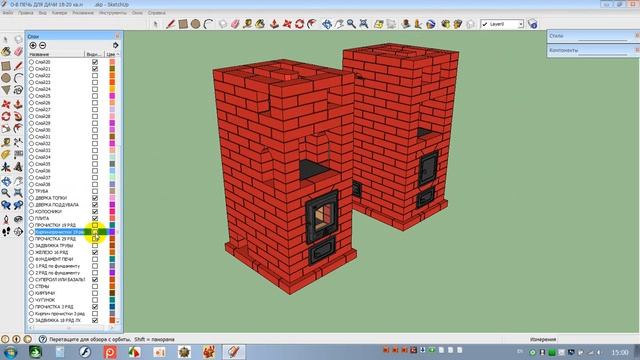Select the 3D Text tool

18,167
